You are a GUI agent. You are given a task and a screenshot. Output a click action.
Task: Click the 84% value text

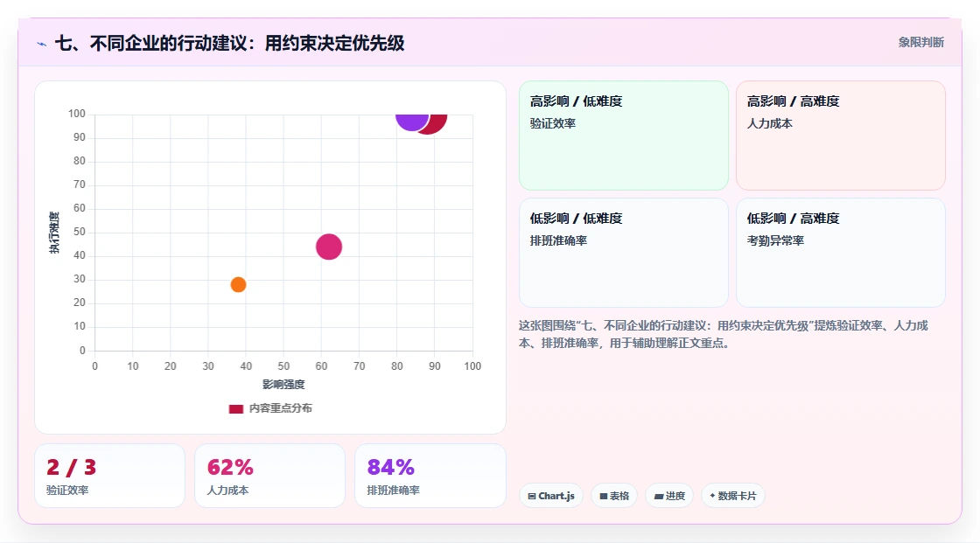(390, 467)
